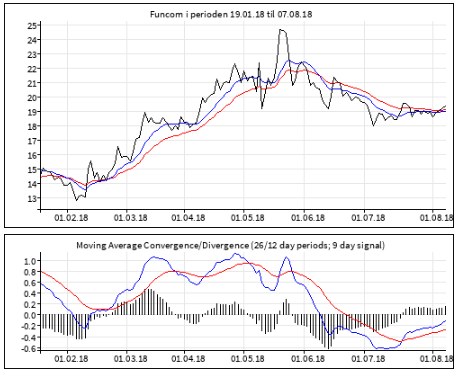Click the 1.0 label on the MACD axis
Image resolution: width=461 pixels, height=380 pixels.
point(30,261)
